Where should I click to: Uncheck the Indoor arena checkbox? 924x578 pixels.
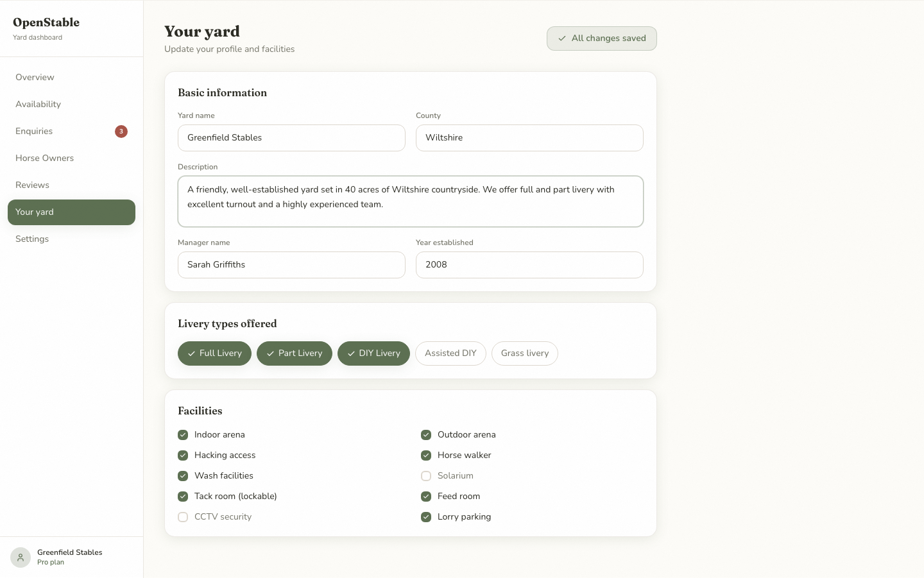pyautogui.click(x=183, y=435)
